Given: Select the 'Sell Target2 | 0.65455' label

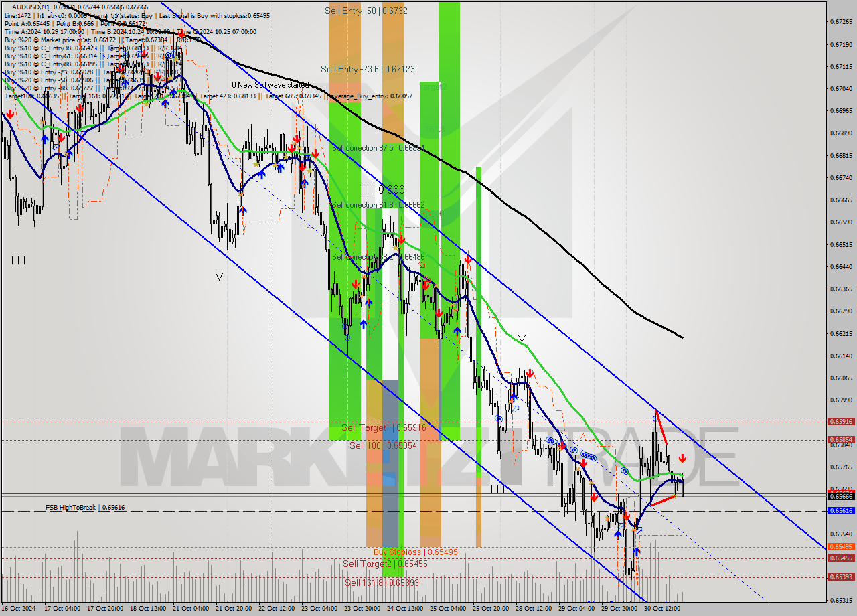Looking at the screenshot, I should pyautogui.click(x=385, y=564).
